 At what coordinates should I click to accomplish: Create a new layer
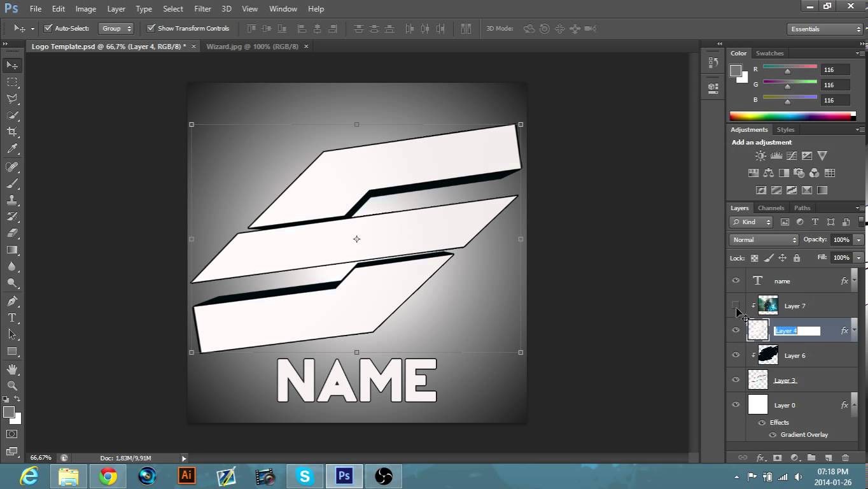[829, 457]
